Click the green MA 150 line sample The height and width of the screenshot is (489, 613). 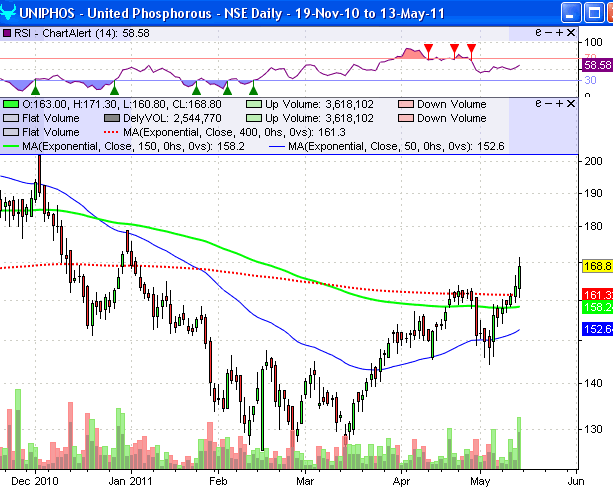11,147
